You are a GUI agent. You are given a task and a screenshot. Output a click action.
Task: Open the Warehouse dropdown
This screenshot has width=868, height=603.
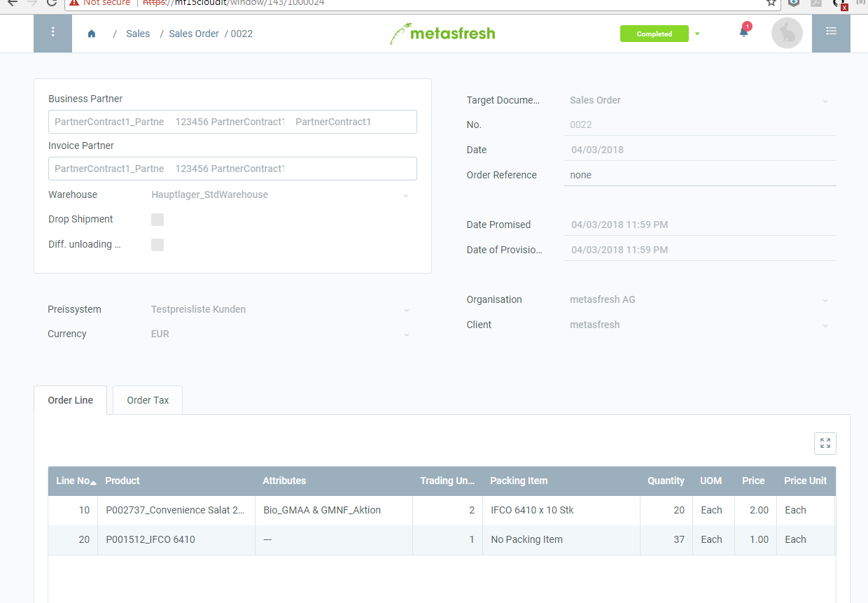click(x=405, y=195)
